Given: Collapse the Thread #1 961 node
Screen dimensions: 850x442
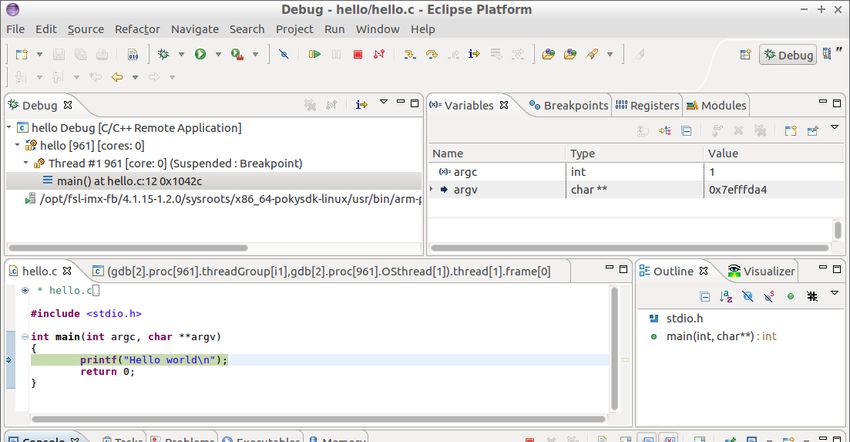Looking at the screenshot, I should tap(25, 163).
